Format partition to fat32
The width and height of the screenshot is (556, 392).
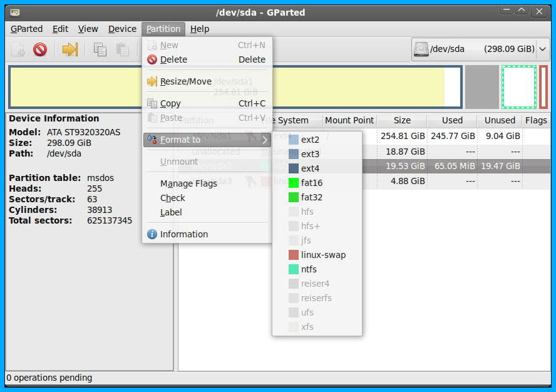click(317, 197)
